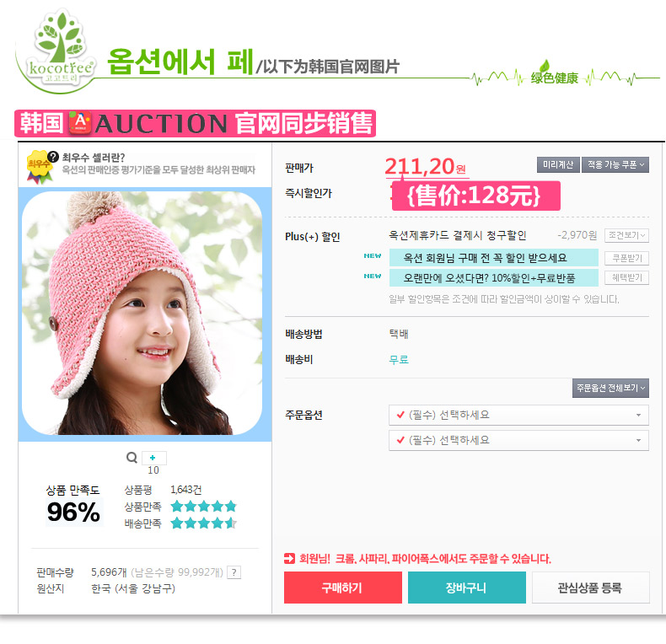Click the 미리계산 button

pos(558,164)
